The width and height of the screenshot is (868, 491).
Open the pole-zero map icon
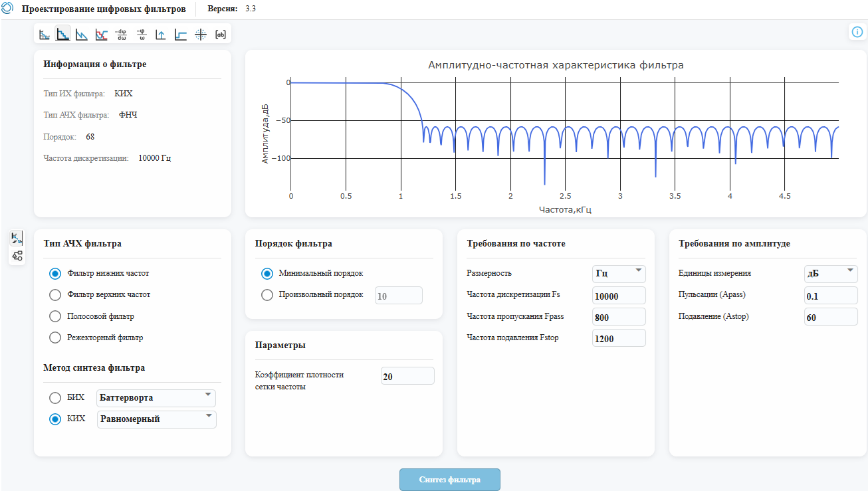tap(201, 35)
